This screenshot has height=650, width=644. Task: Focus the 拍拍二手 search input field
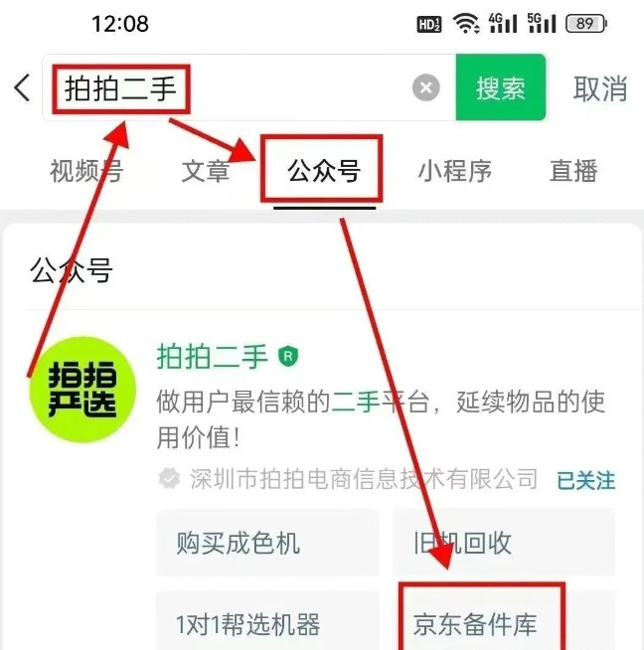[x=248, y=87]
